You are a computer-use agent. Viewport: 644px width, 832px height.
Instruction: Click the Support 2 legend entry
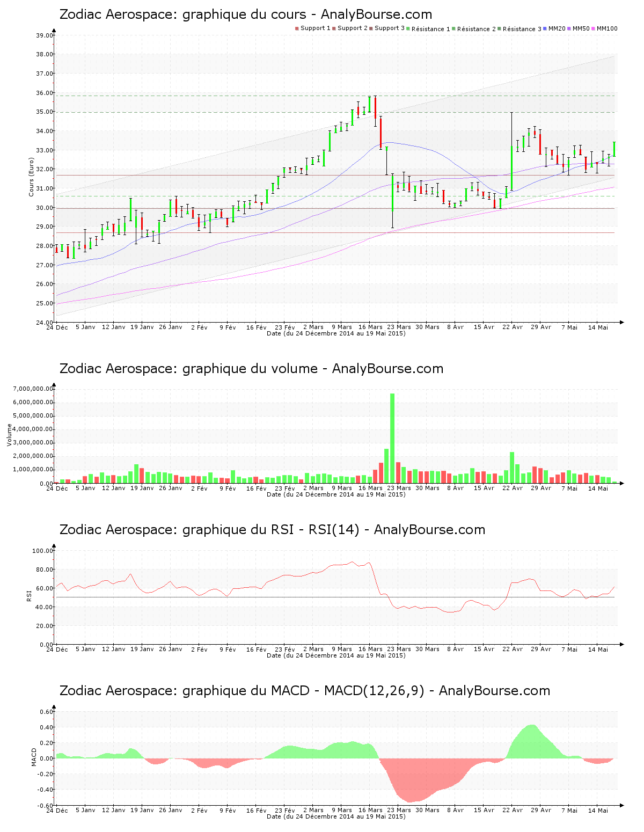click(350, 28)
